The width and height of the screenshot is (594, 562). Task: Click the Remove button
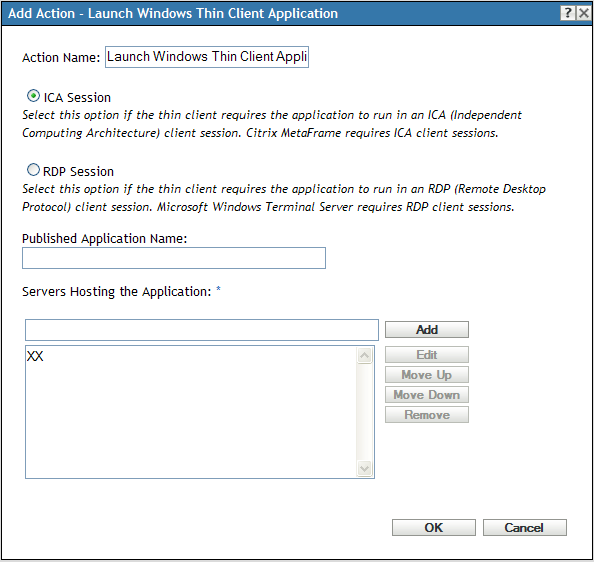(x=427, y=415)
